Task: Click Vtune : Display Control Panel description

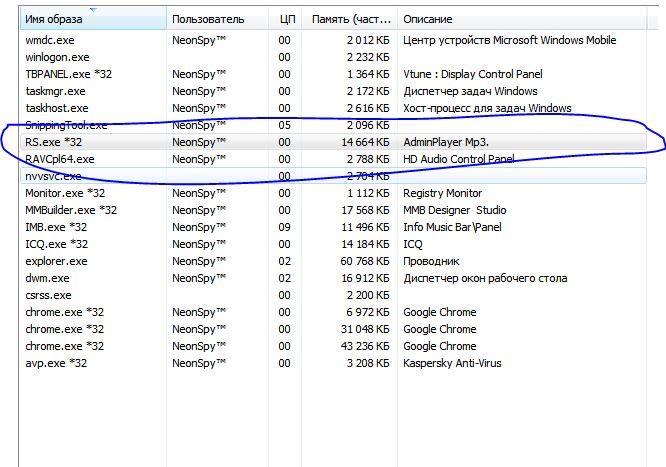Action: point(473,74)
